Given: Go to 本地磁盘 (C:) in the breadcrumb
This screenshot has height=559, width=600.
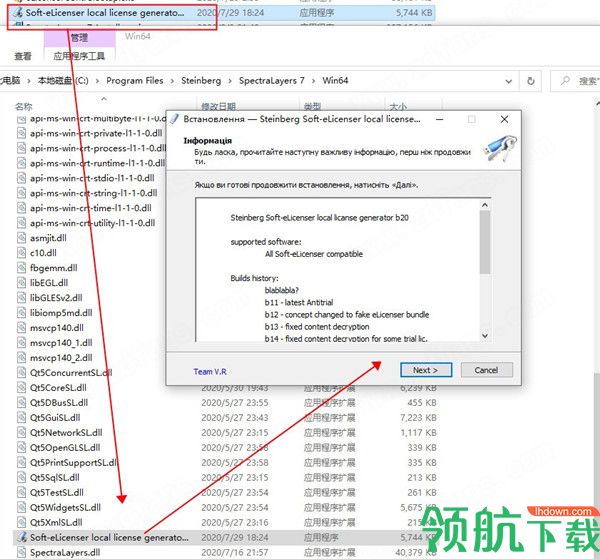Looking at the screenshot, I should (63, 81).
